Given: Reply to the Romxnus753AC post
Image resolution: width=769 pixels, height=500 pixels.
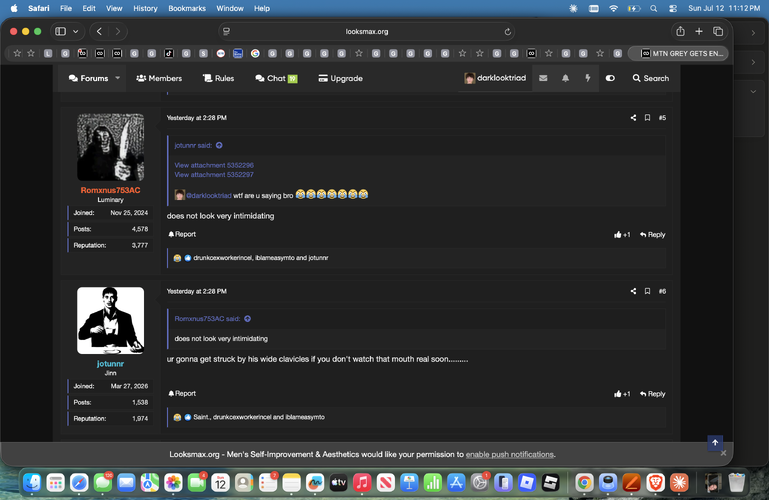Looking at the screenshot, I should pos(652,235).
